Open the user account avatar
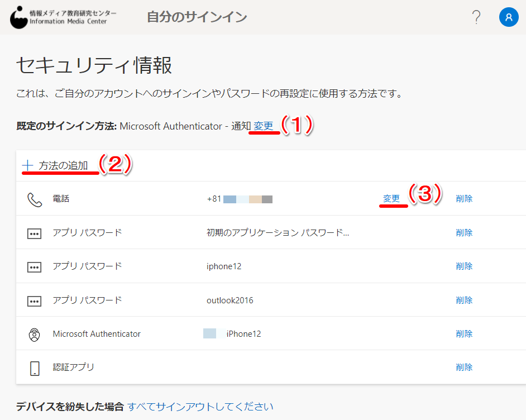 coord(509,17)
